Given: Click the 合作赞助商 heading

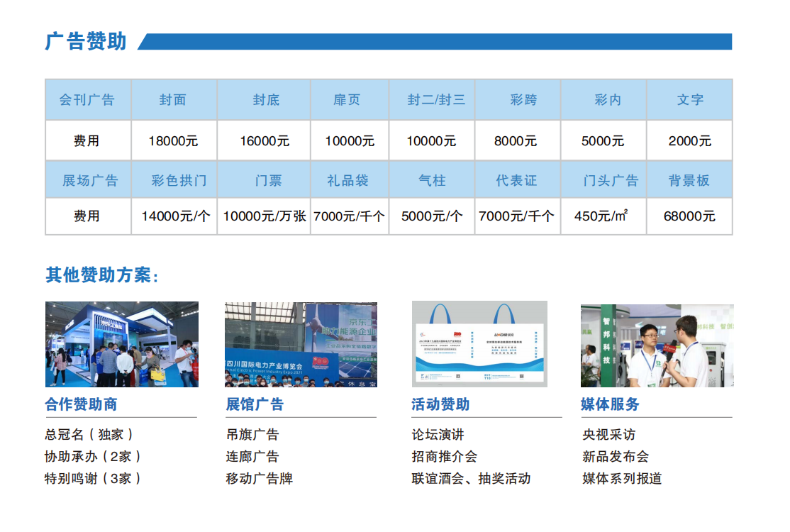Looking at the screenshot, I should [x=81, y=404].
